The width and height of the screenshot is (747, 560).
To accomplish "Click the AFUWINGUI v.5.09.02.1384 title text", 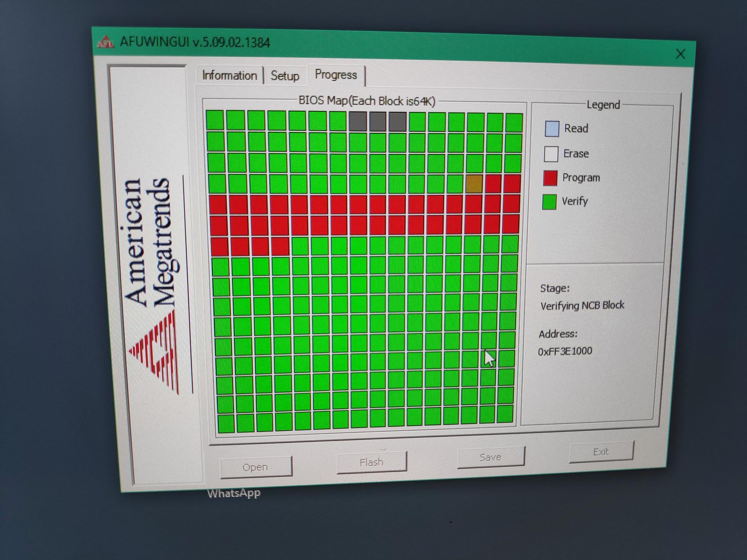I will coord(195,42).
